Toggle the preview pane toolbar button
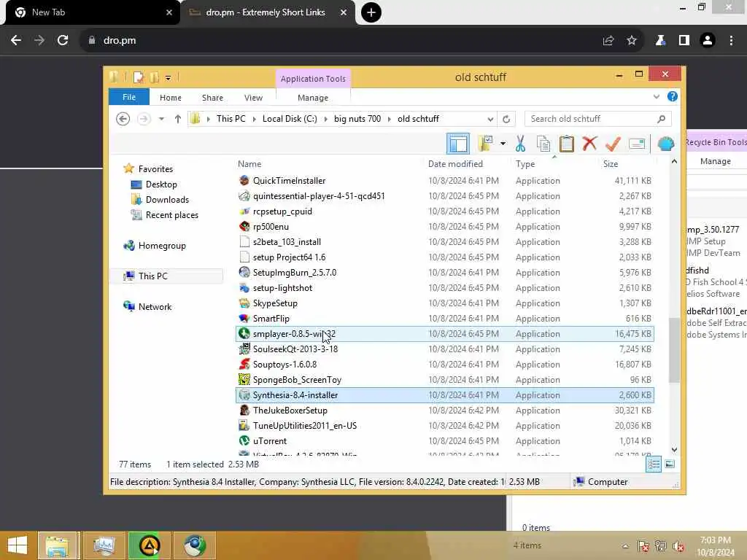747x560 pixels. pos(458,144)
